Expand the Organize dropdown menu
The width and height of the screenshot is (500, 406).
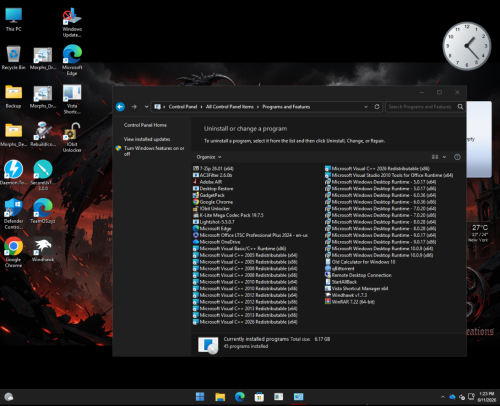pos(209,157)
